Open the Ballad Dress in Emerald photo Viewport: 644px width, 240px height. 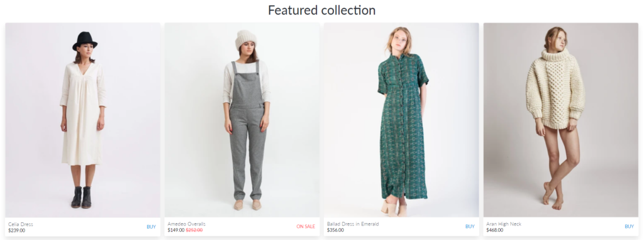coord(401,120)
